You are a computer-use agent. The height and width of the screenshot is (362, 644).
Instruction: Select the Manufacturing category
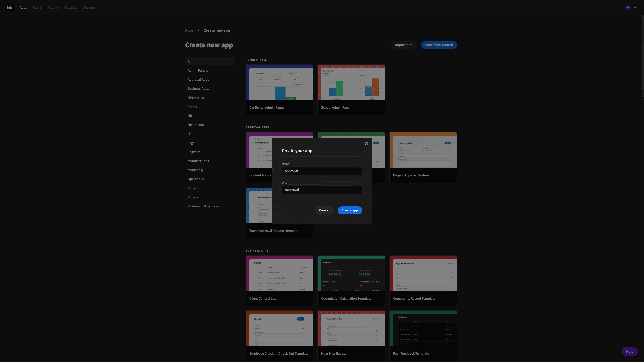pyautogui.click(x=210, y=161)
